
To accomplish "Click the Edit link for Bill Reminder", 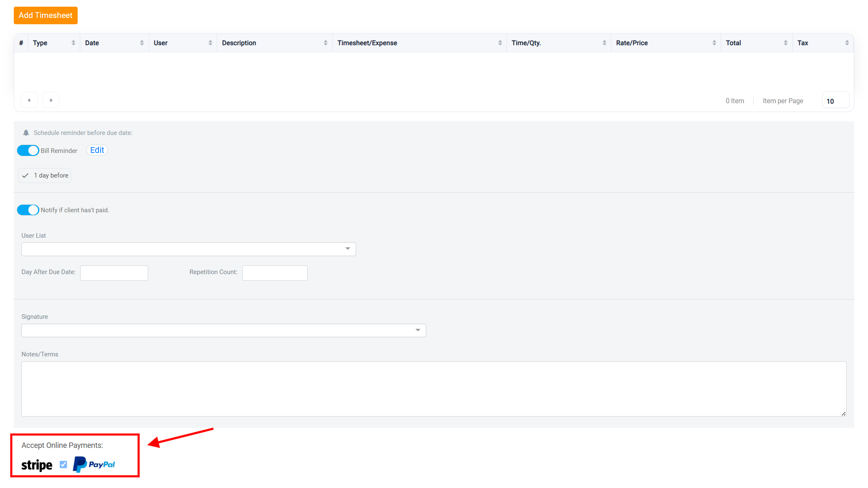I will [x=97, y=150].
